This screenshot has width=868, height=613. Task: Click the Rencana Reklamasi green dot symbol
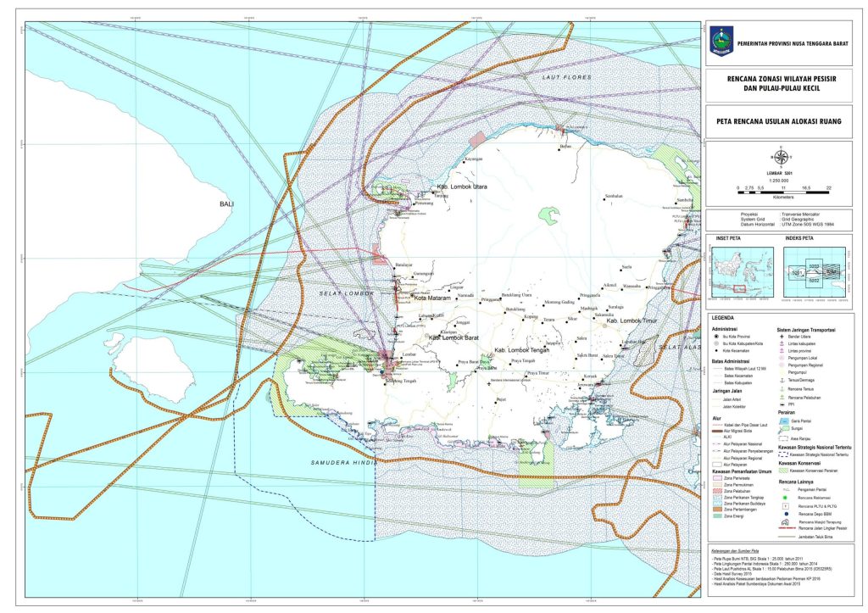pos(784,497)
